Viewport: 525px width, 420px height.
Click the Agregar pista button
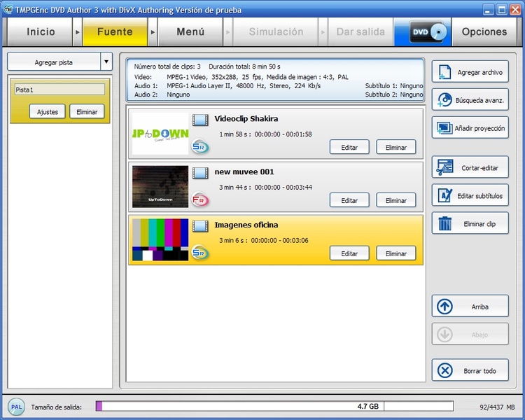[54, 62]
